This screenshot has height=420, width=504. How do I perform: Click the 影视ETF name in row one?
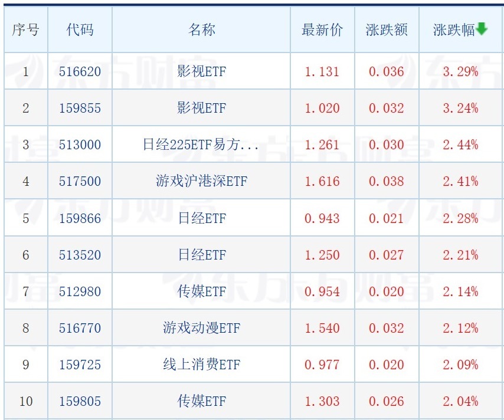click(201, 72)
